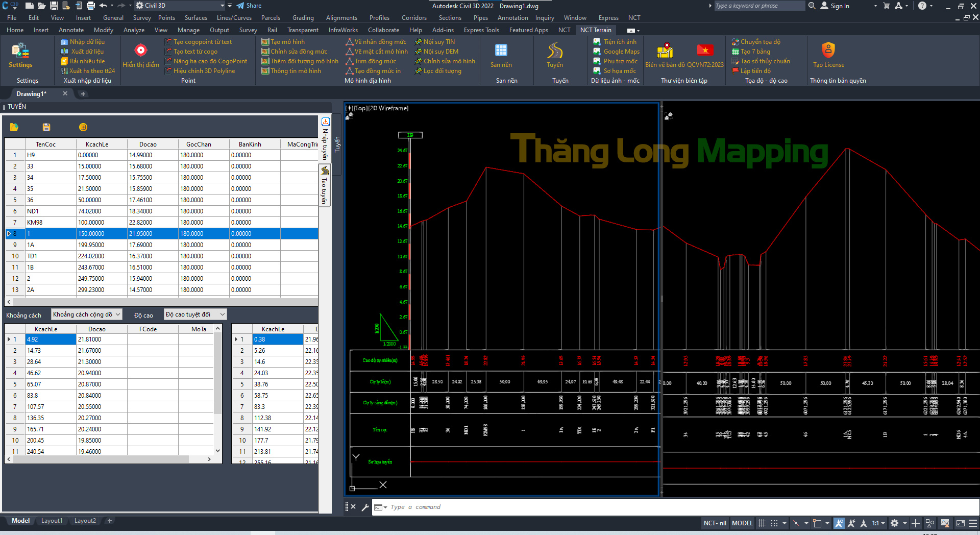Click the Tạo License icon

tap(828, 51)
